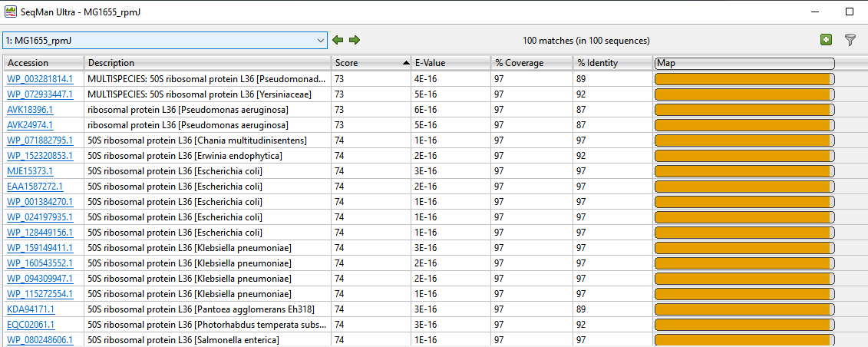Click SeqMan Ultra app icon in title bar

11,12
